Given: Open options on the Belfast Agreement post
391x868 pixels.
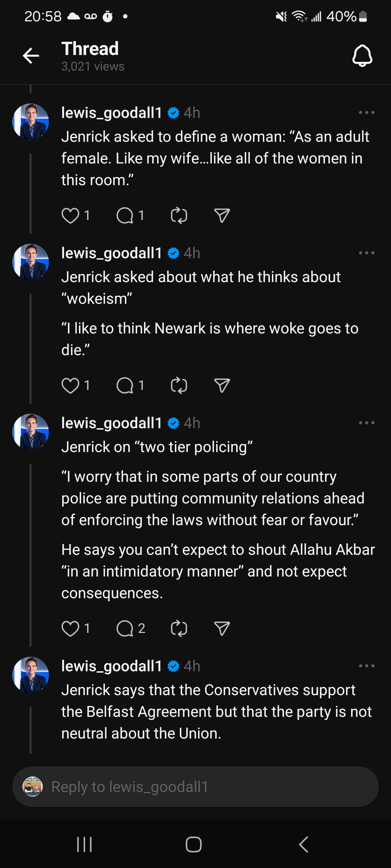Looking at the screenshot, I should tap(367, 666).
